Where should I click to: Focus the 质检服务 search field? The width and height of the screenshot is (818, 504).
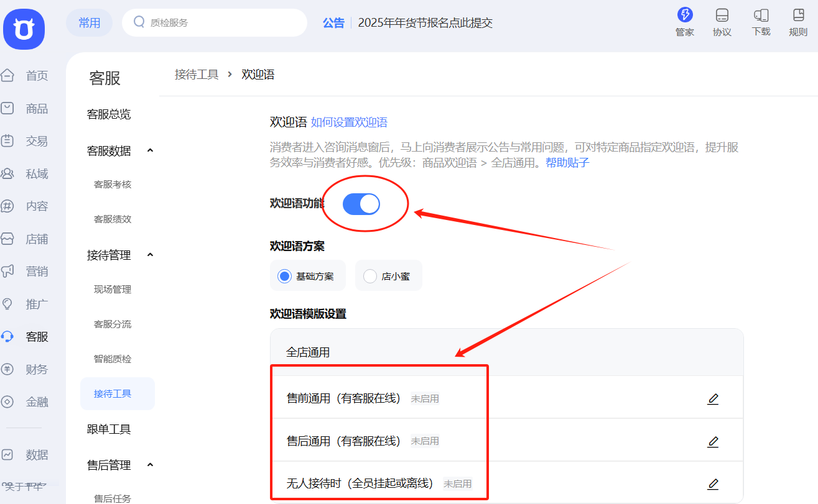click(x=215, y=22)
